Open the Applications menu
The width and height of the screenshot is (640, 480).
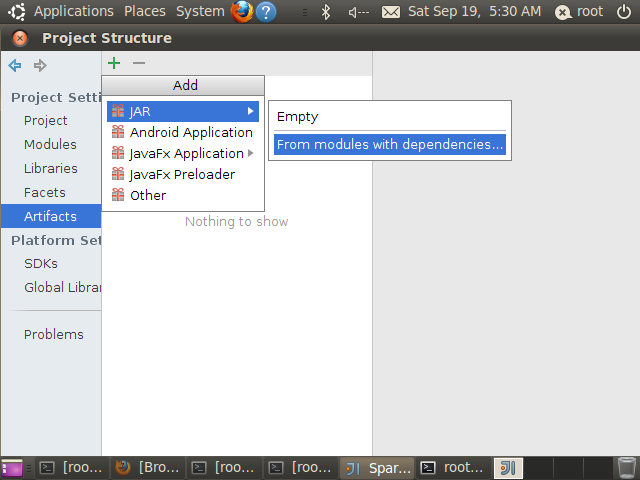click(x=74, y=11)
